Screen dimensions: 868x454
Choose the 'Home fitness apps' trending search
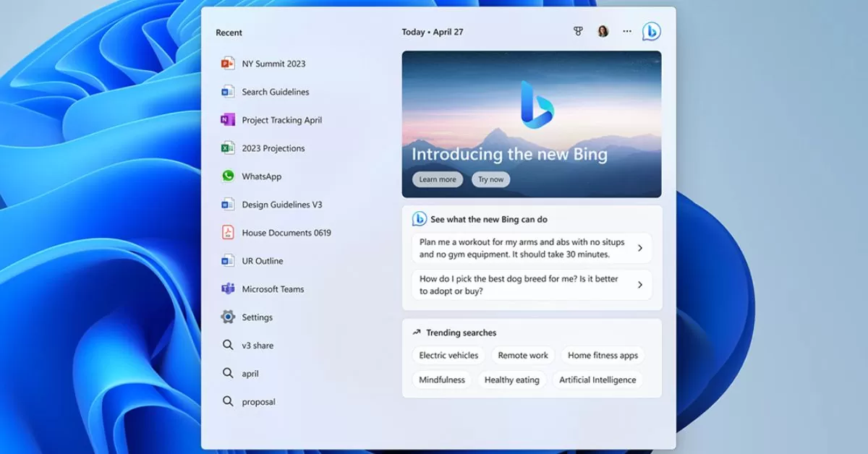(x=603, y=356)
